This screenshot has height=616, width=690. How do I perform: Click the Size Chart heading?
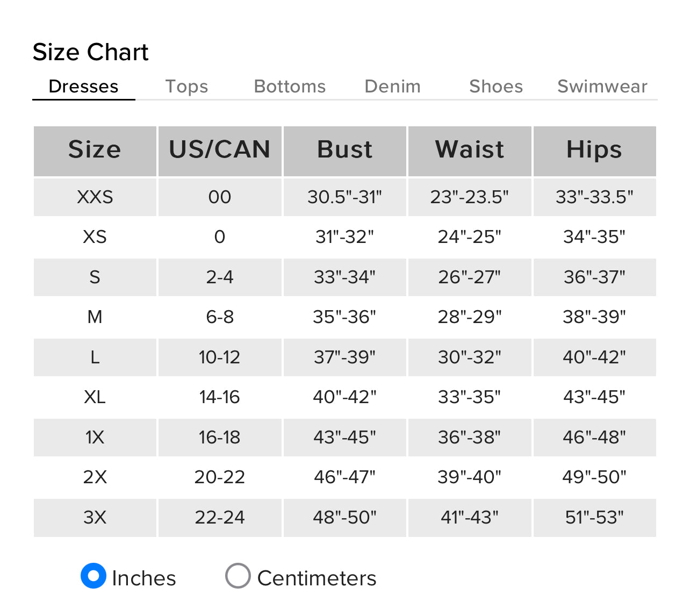tap(90, 52)
